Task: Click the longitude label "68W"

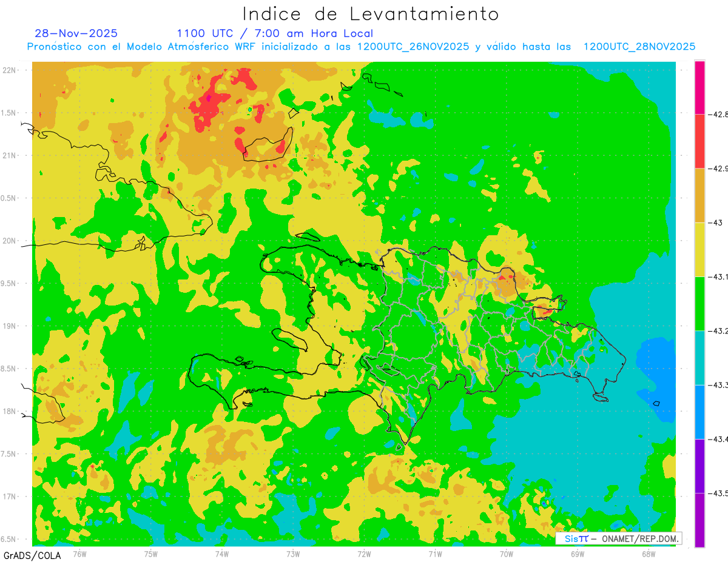Action: coord(649,554)
